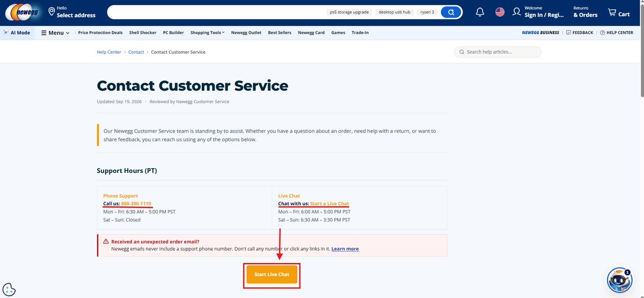
Task: Click the NEWEGG BUSINESS link
Action: pos(540,33)
